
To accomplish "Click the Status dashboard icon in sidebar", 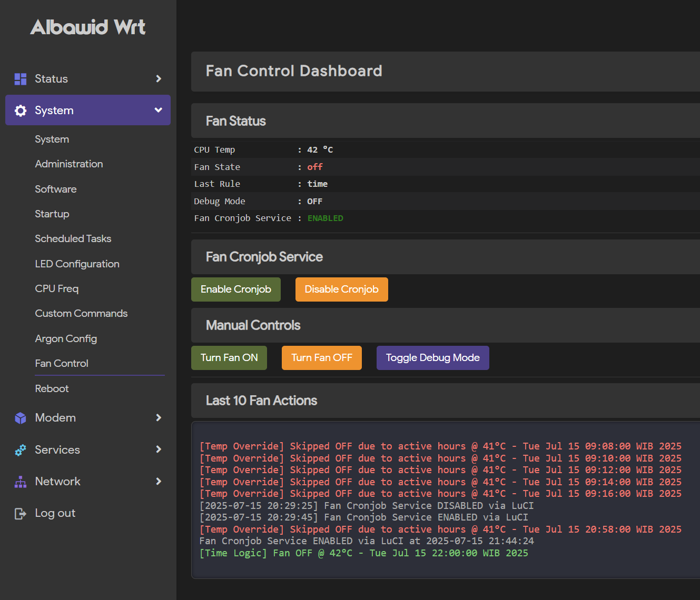I will (21, 79).
